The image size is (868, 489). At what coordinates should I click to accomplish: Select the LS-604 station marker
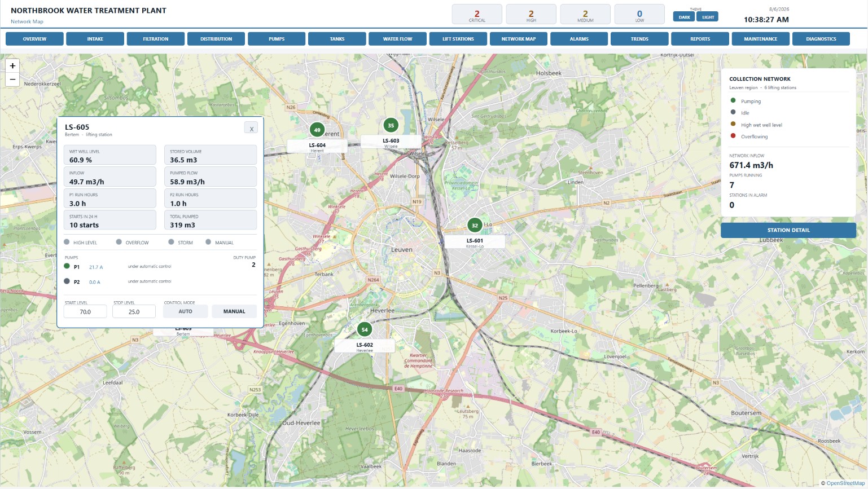coord(317,130)
